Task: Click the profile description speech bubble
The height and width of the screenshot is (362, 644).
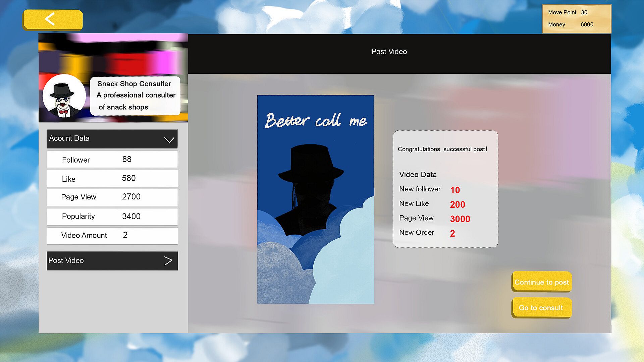Action: [135, 96]
